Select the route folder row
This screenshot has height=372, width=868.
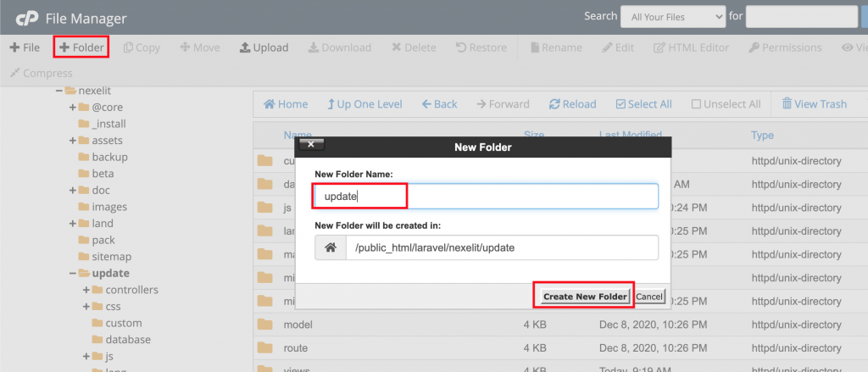(x=560, y=348)
